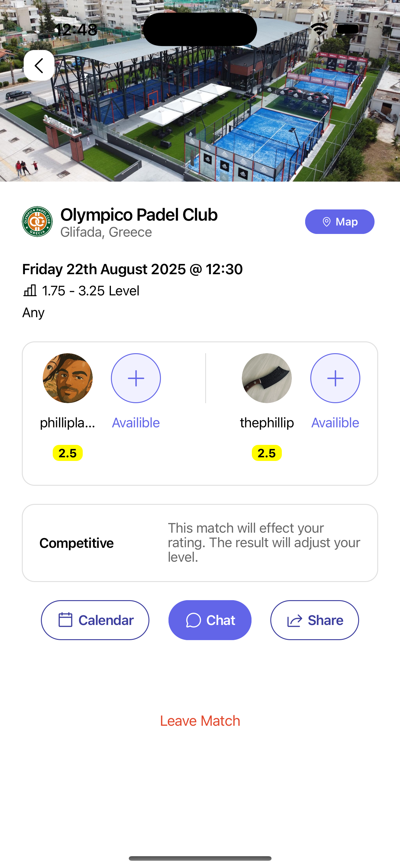The height and width of the screenshot is (868, 400).
Task: Tap the right team Availible label
Action: (335, 422)
